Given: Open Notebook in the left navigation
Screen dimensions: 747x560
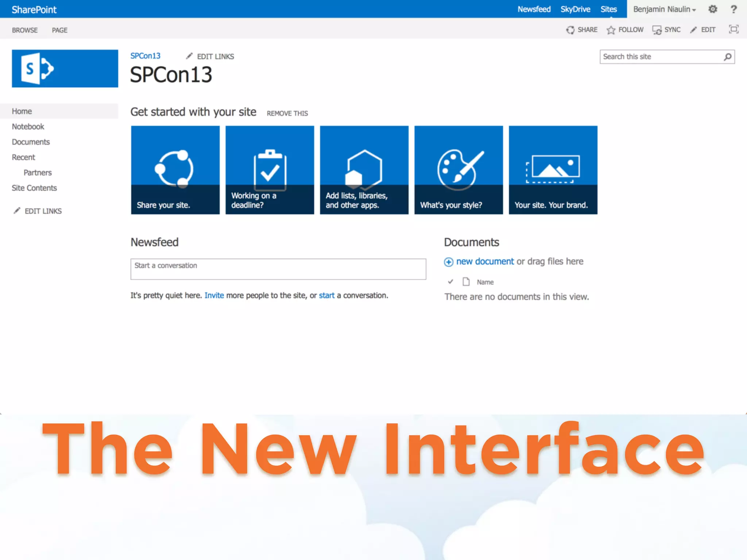Looking at the screenshot, I should click(28, 127).
